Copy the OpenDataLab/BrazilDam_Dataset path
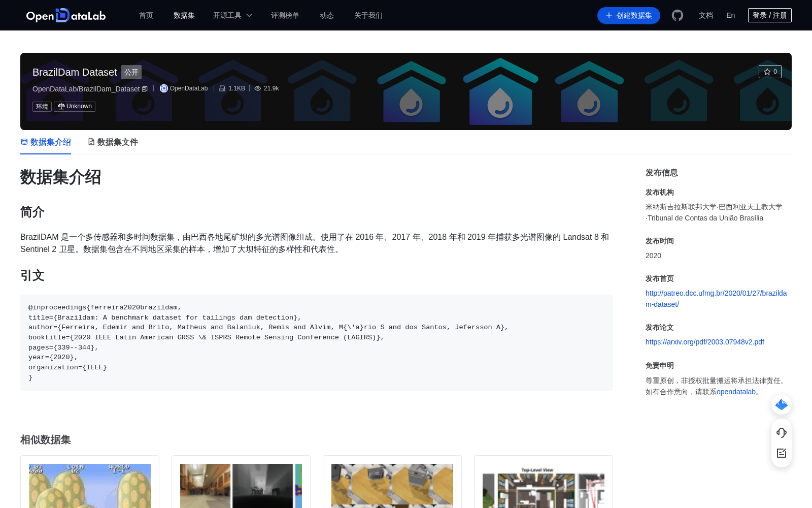The image size is (812, 508). 145,89
